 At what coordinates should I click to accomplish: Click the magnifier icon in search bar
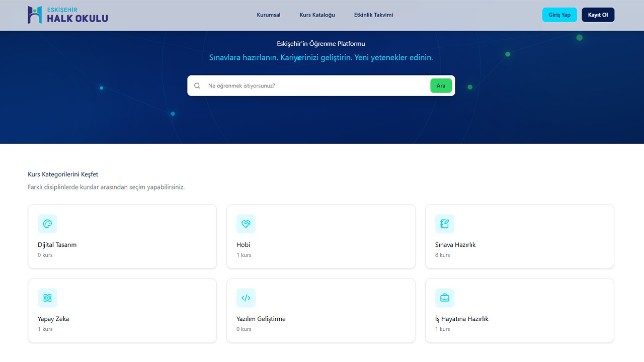(197, 86)
